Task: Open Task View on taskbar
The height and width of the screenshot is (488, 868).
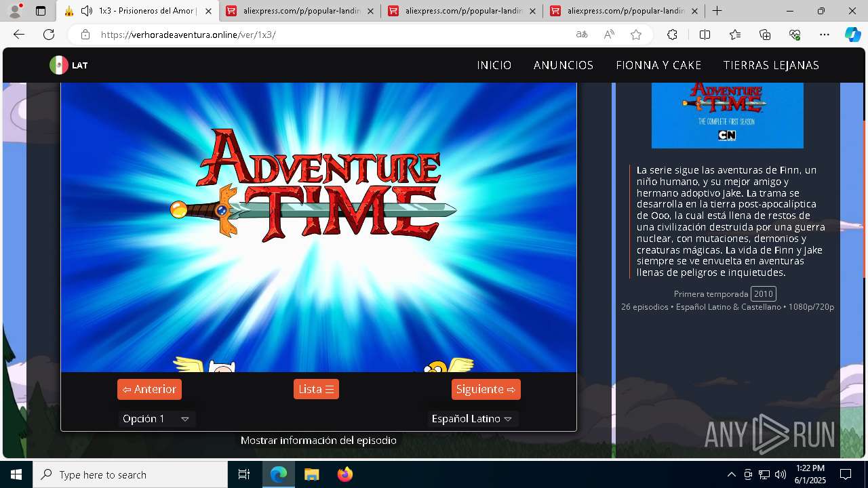Action: [244, 474]
